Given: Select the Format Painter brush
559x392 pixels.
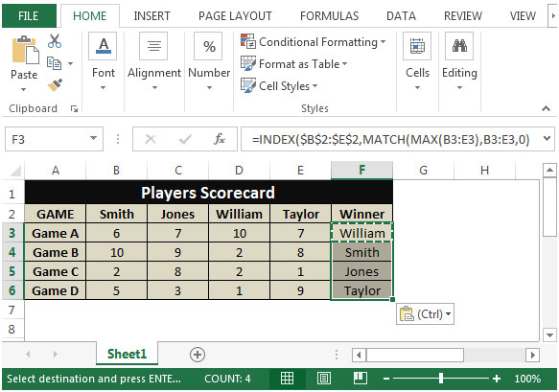Looking at the screenshot, I should [x=55, y=84].
